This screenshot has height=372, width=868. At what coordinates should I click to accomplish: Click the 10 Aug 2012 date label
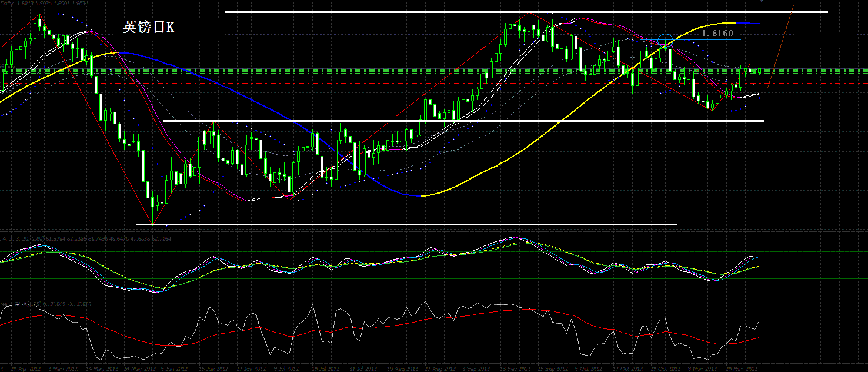402,369
